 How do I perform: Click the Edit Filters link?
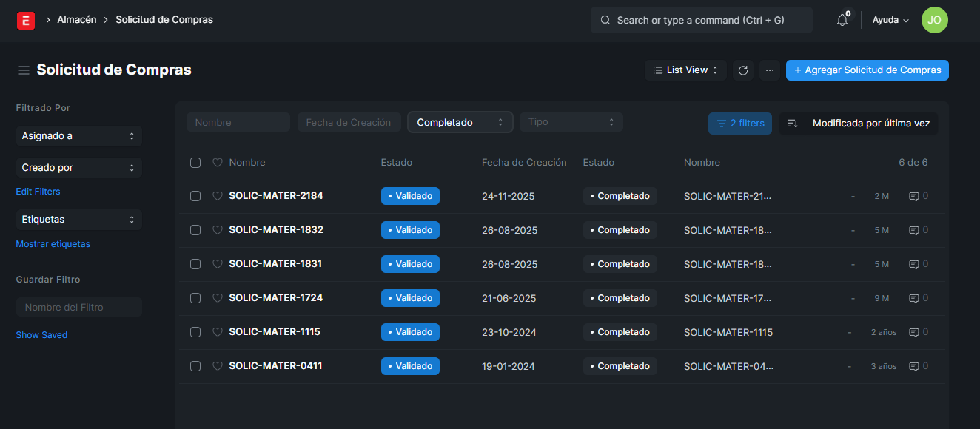tap(38, 192)
